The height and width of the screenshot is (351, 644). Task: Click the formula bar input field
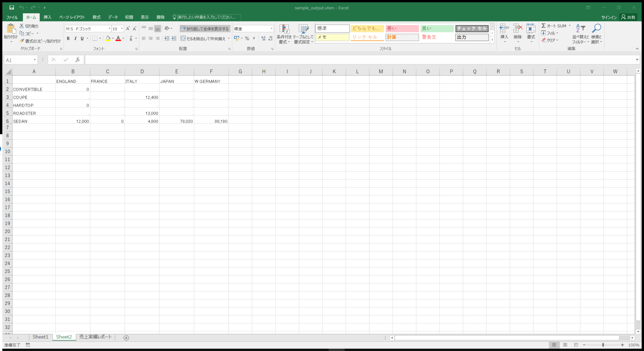[360, 60]
